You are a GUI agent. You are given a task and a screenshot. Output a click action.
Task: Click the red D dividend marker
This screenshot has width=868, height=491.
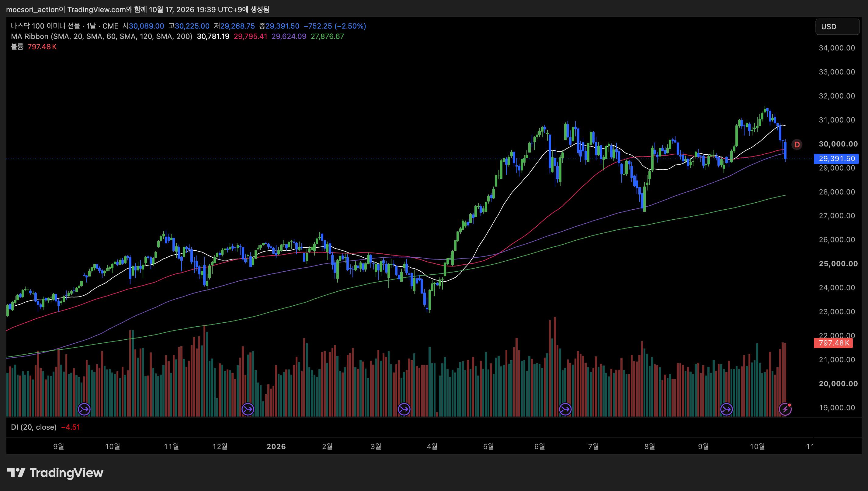click(x=797, y=145)
